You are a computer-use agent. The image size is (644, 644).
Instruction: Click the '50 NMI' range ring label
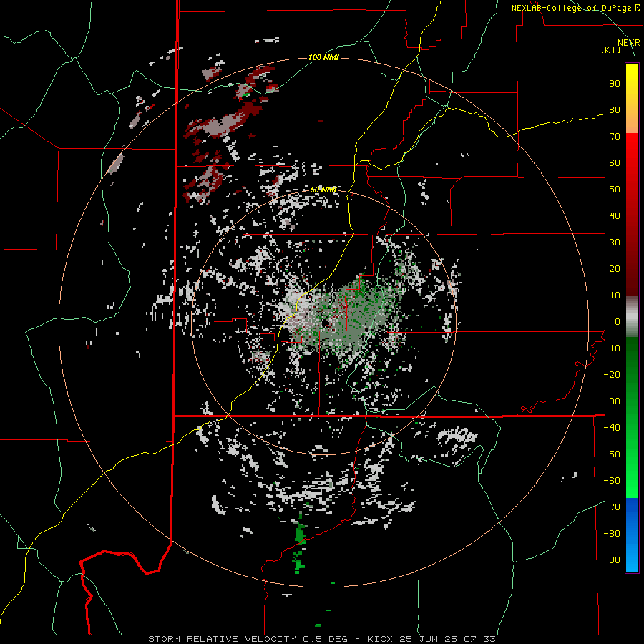323,190
